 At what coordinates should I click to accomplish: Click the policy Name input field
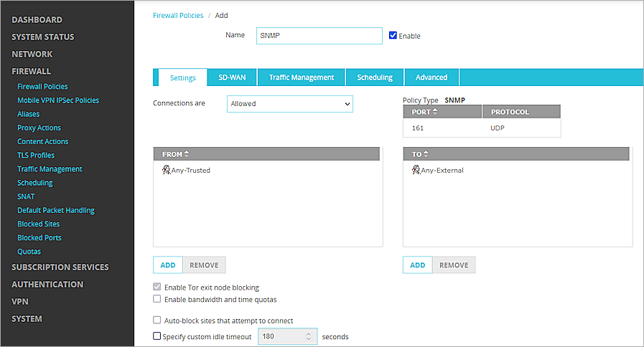(x=319, y=36)
